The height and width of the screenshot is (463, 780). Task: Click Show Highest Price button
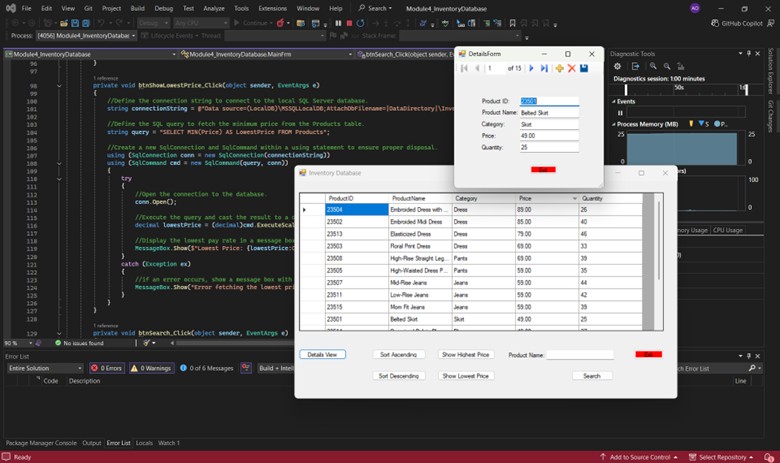(466, 355)
